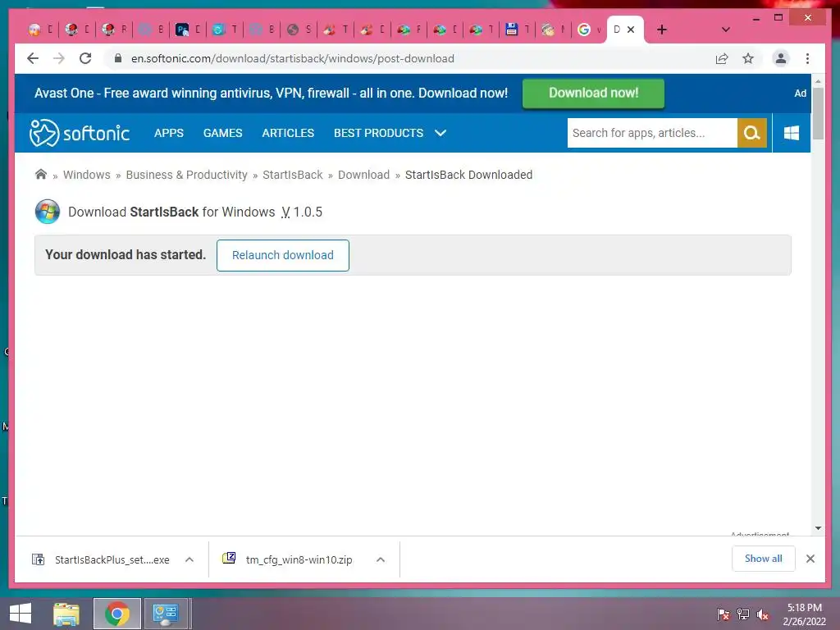Click the Chrome taskbar icon
The image size is (840, 630).
click(x=117, y=614)
